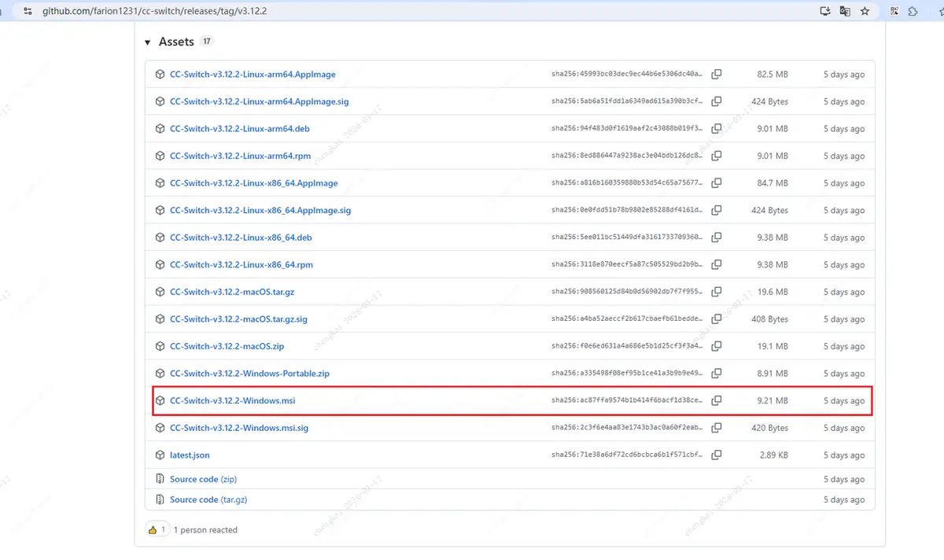Click the Assets heading
Screen dimensions: 944x560
click(x=176, y=42)
